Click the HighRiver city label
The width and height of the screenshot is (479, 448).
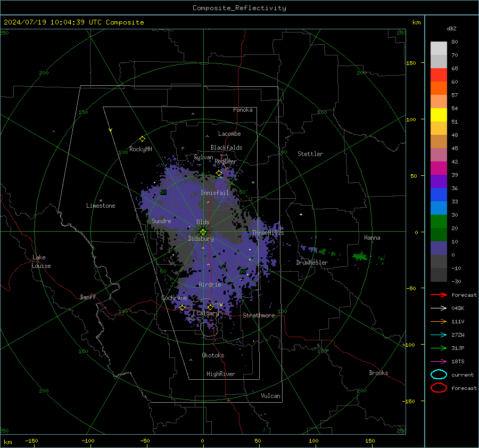[x=221, y=374]
